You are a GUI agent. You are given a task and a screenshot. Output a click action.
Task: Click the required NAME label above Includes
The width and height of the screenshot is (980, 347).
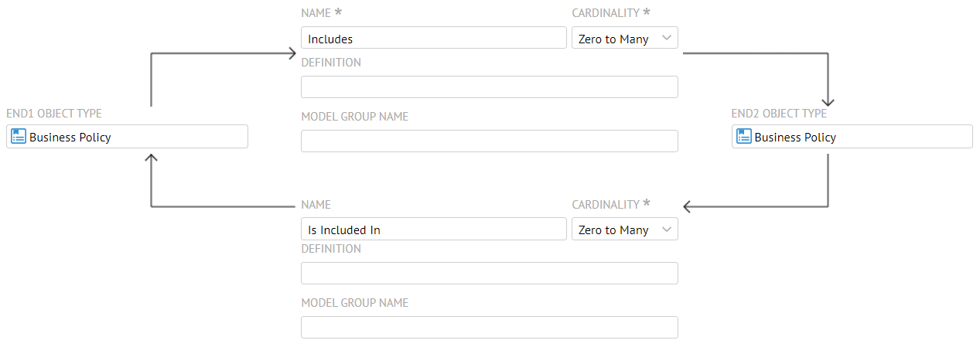(316, 13)
